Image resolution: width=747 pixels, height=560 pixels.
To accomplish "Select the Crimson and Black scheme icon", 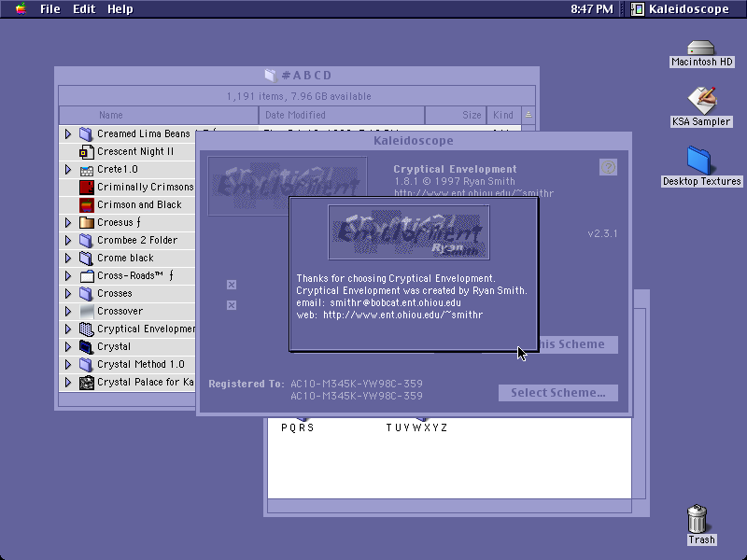I will [x=86, y=204].
